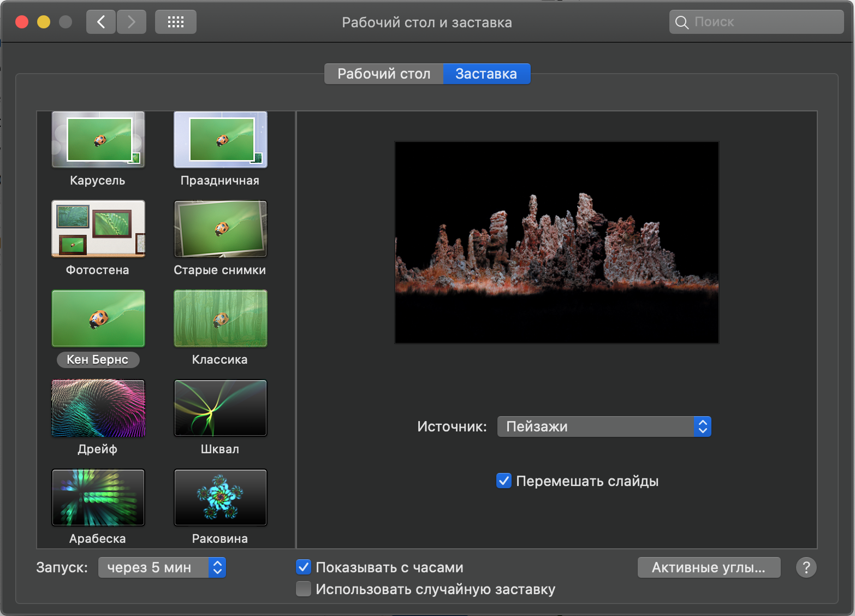This screenshot has width=855, height=616.
Task: Open the Активные углы settings button
Action: tap(709, 567)
